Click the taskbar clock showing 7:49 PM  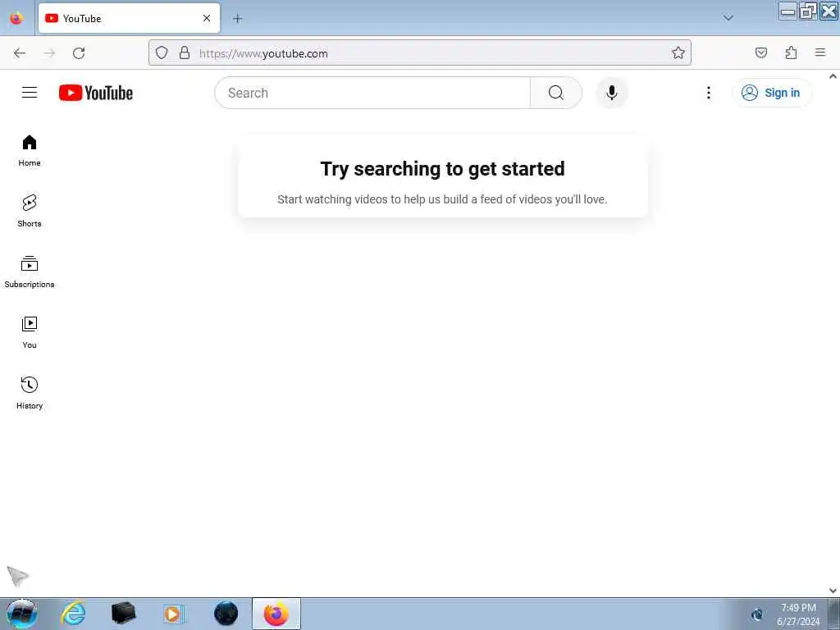(797, 614)
